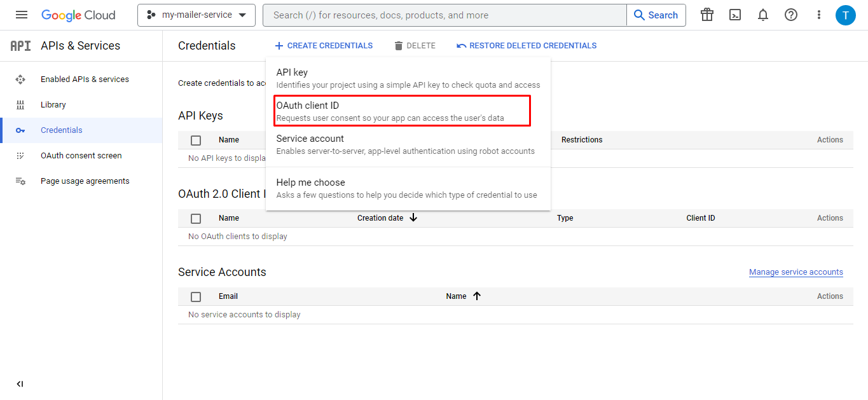Open the my-mailer-service project selector

click(196, 14)
